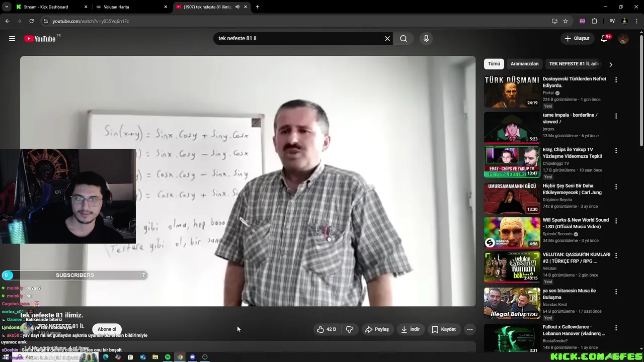
Task: Run the search with the magnifier button
Action: point(404,39)
